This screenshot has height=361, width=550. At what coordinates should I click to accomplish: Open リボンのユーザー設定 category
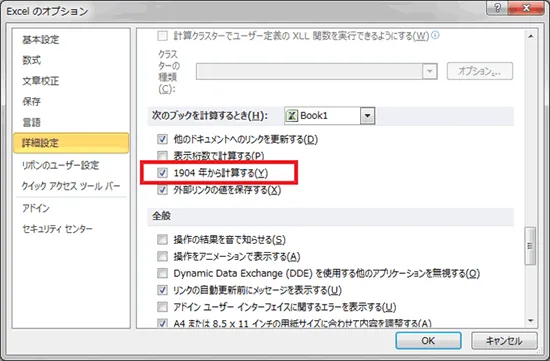coord(60,165)
